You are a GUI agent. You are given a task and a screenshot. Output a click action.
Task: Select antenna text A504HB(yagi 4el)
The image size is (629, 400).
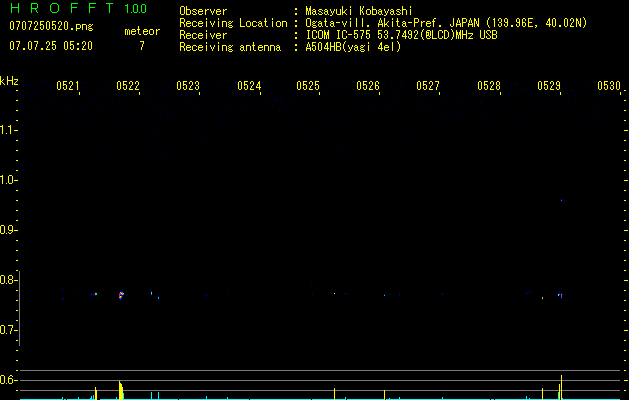click(x=353, y=47)
